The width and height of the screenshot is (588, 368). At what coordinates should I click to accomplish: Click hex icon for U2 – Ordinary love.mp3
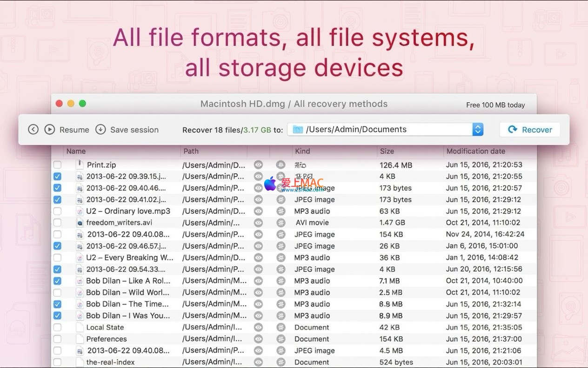281,211
